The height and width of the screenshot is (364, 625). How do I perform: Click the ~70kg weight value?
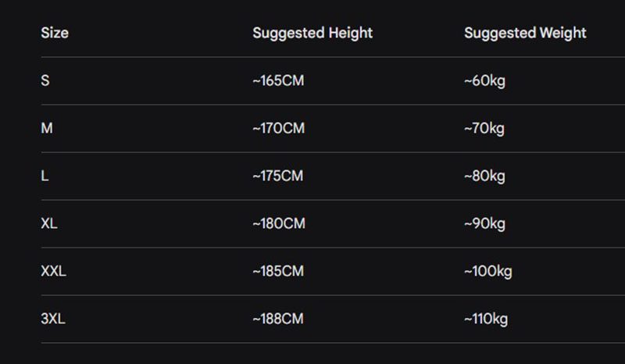[x=484, y=128]
